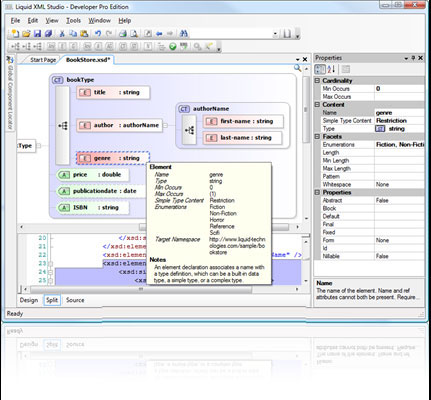The image size is (431, 400).
Task: Select the title : string element
Action: click(113, 93)
